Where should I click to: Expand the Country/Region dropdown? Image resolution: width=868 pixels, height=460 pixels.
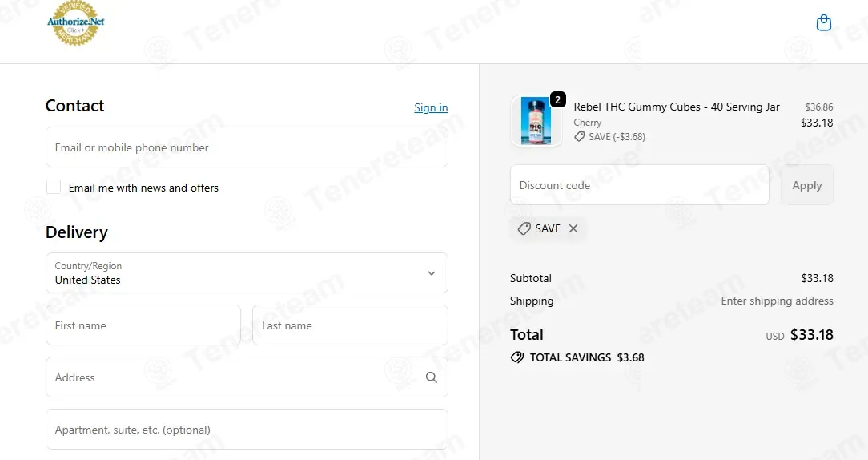point(247,272)
